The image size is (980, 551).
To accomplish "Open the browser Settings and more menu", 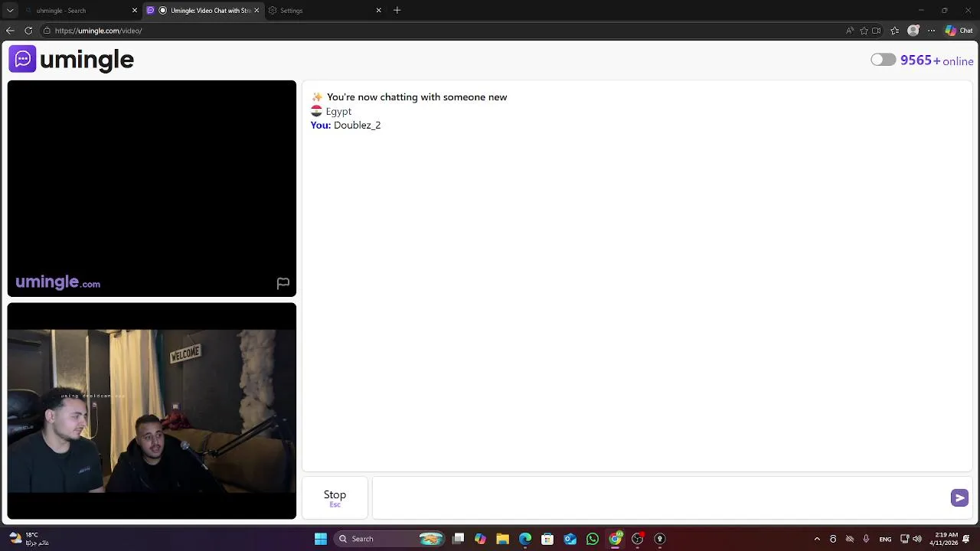I will pyautogui.click(x=931, y=31).
